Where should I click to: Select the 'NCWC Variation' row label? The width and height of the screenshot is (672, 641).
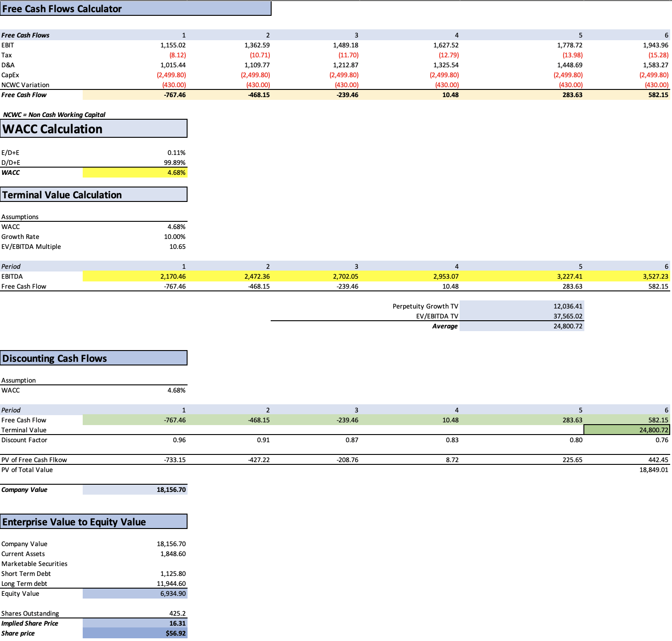tap(25, 85)
